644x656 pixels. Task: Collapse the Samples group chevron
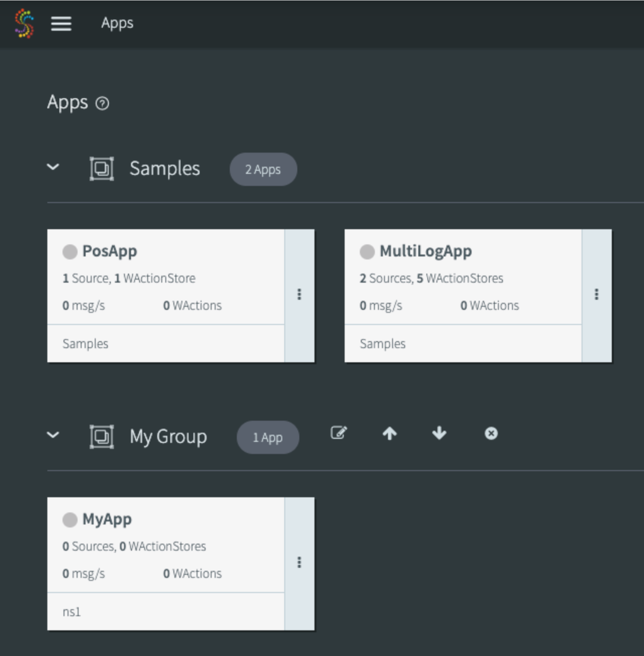pos(53,167)
